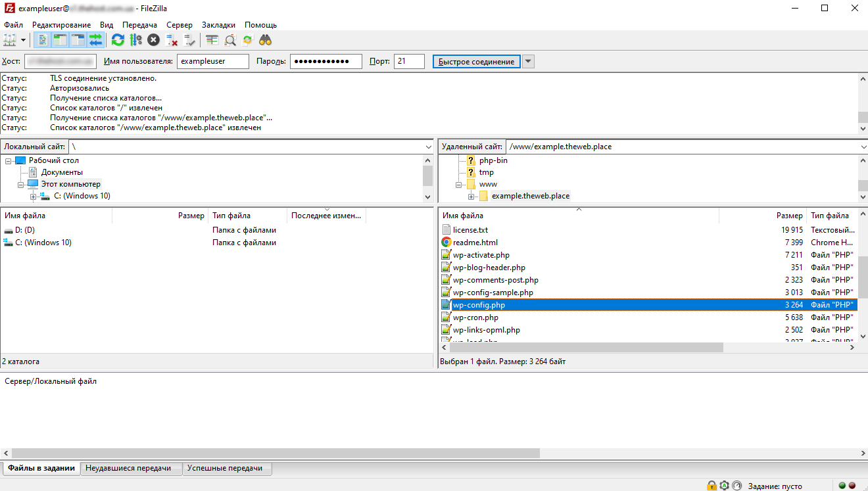This screenshot has width=868, height=491.
Task: Sort local files by Последнее изменение column
Action: pyautogui.click(x=327, y=216)
